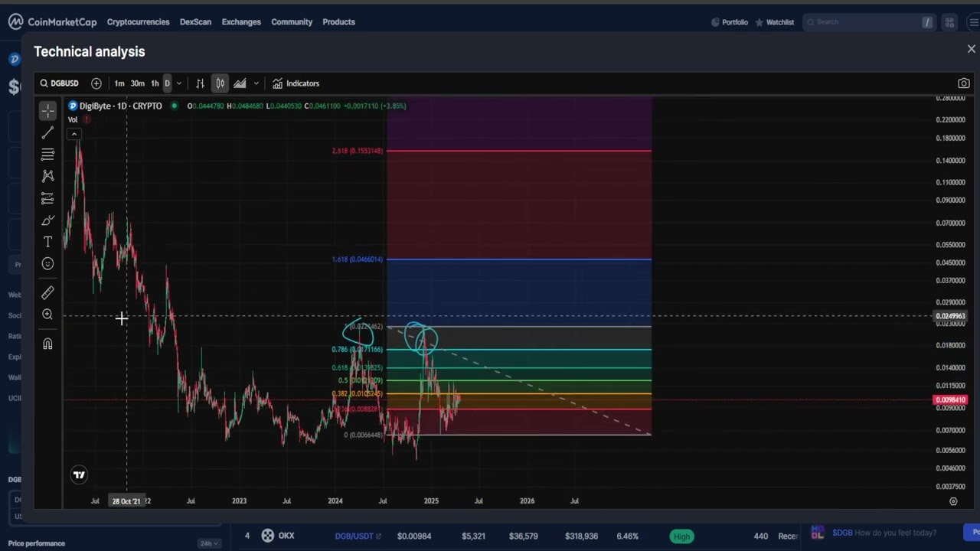The height and width of the screenshot is (551, 980).
Task: Expand more chart styles dropdown
Action: (256, 83)
